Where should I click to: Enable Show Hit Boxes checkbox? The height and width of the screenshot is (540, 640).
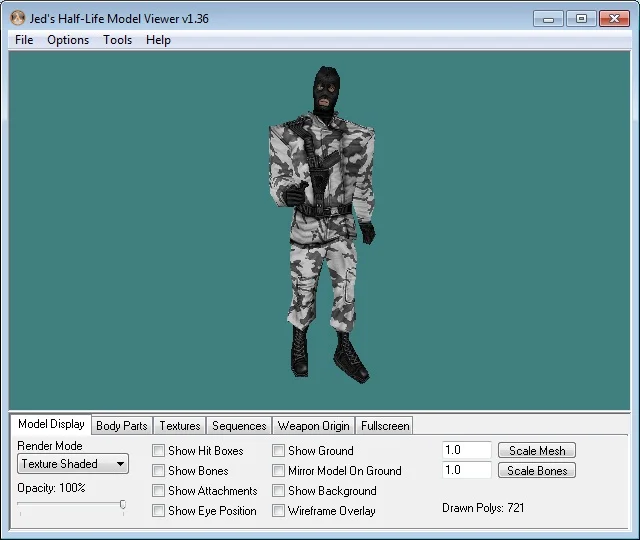tap(159, 451)
